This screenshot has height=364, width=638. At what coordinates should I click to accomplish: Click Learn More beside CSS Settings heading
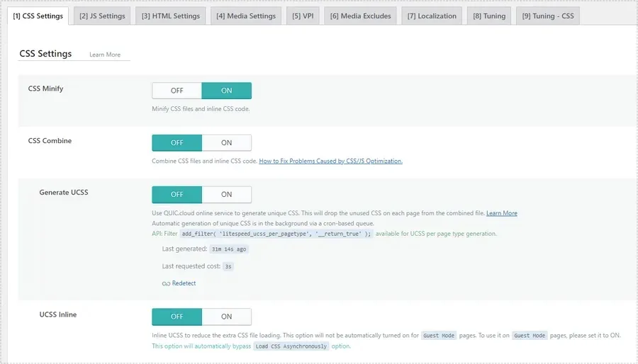[x=105, y=55]
